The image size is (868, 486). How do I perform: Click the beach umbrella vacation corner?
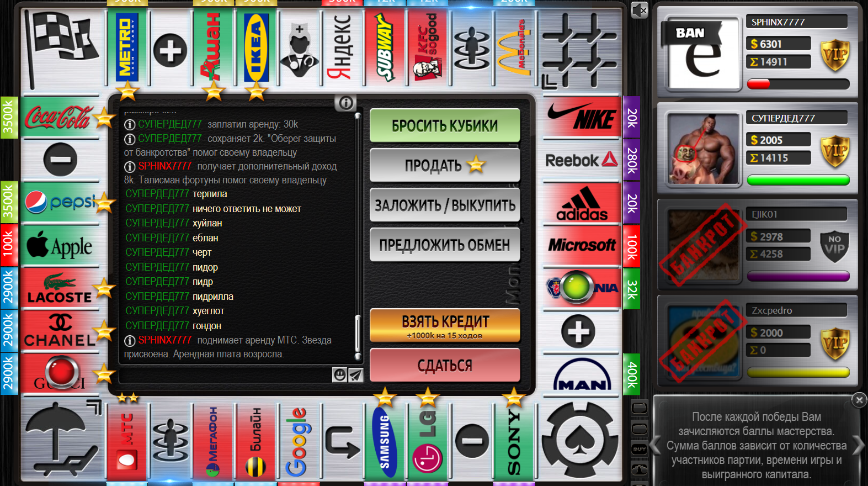point(62,440)
